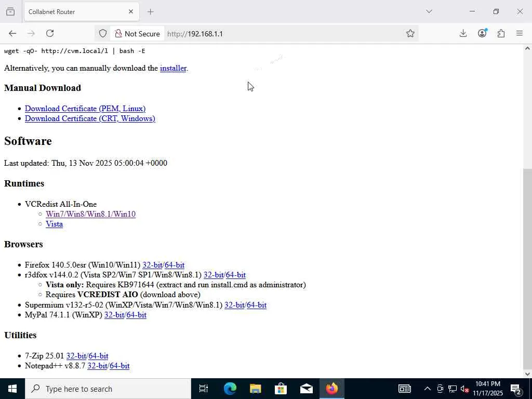Download 7-Zip 25.01 64-bit
This screenshot has width=532, height=399.
pos(98,356)
